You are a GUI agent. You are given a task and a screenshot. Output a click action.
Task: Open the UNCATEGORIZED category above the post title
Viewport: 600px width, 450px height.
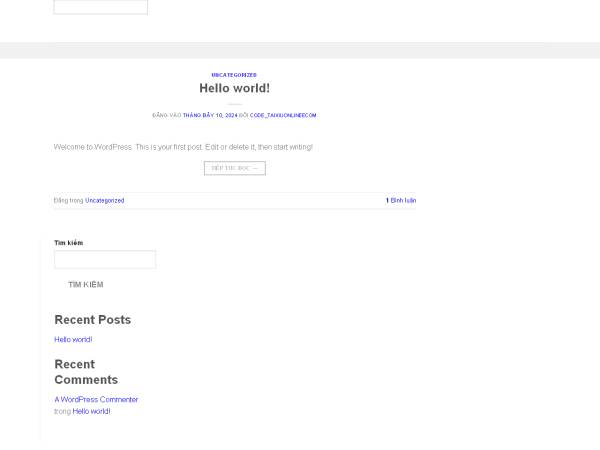234,75
